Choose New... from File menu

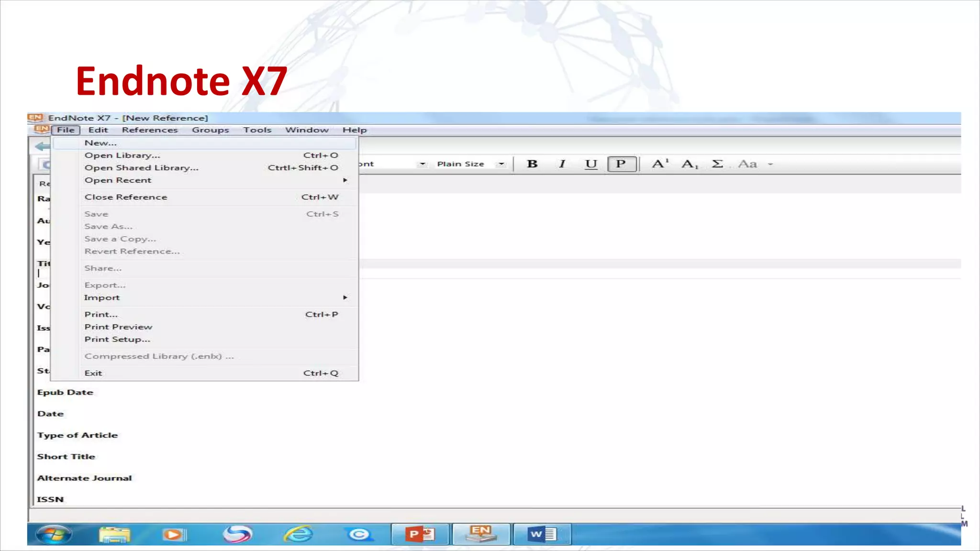click(205, 143)
